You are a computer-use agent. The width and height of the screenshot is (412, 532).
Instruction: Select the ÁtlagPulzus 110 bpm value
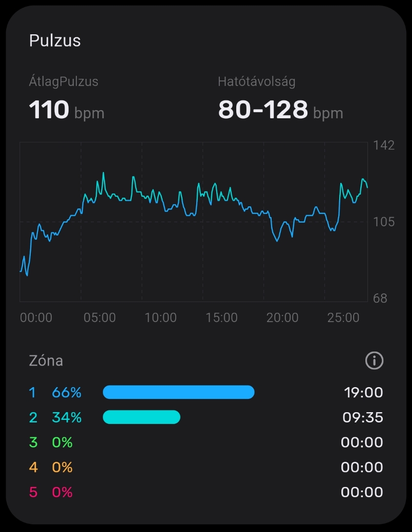point(66,110)
